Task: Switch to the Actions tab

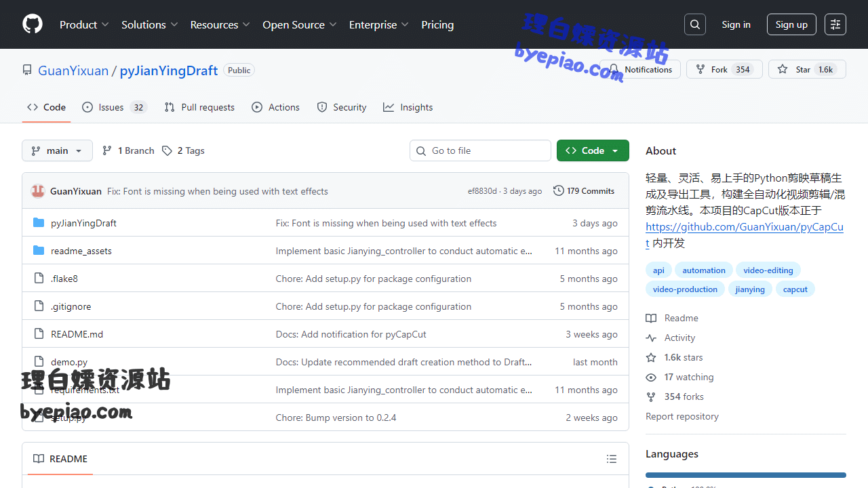Action: 275,107
